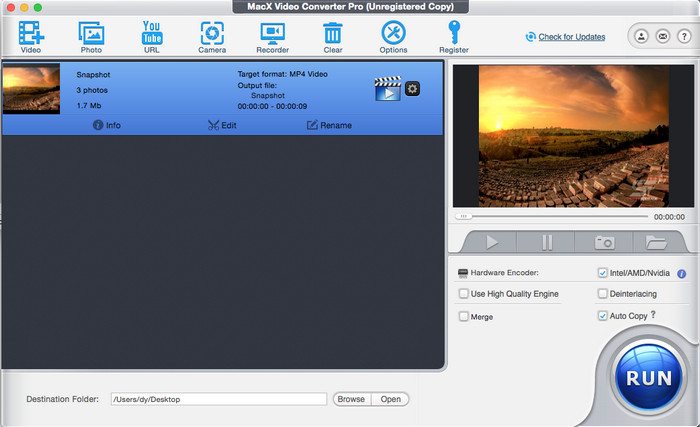This screenshot has width=700, height=427.
Task: Open the Options settings
Action: click(393, 37)
